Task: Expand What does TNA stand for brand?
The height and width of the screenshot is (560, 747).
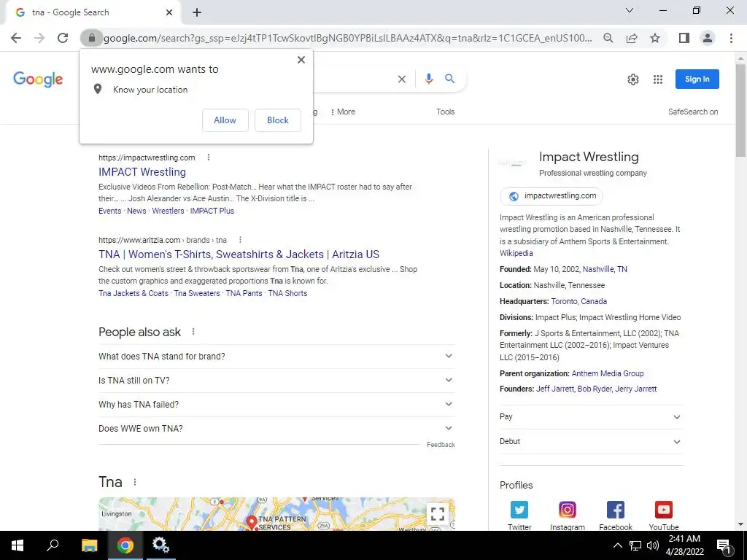Action: point(276,356)
